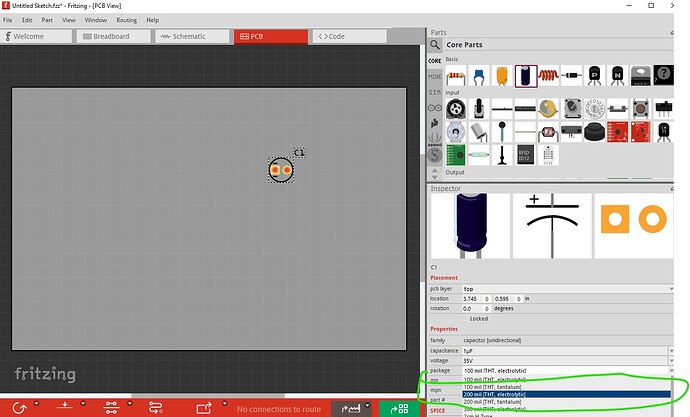Pick the mystery part question-mark icon

[663, 76]
